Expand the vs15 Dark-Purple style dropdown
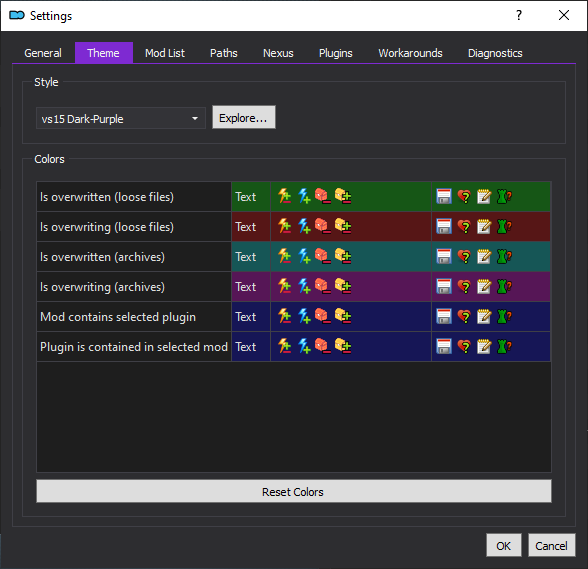The image size is (588, 569). point(121,119)
